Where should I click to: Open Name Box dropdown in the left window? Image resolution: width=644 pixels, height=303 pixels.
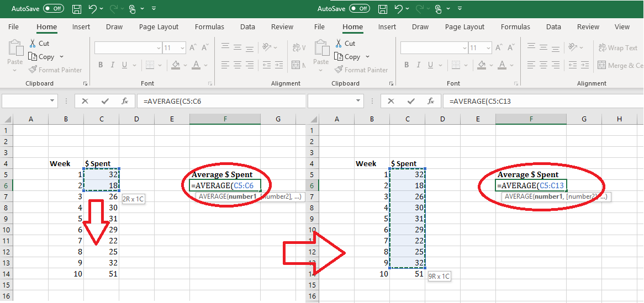coord(53,101)
